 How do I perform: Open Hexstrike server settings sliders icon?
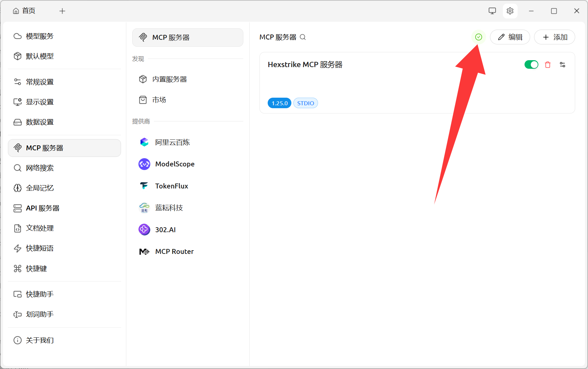tap(562, 65)
